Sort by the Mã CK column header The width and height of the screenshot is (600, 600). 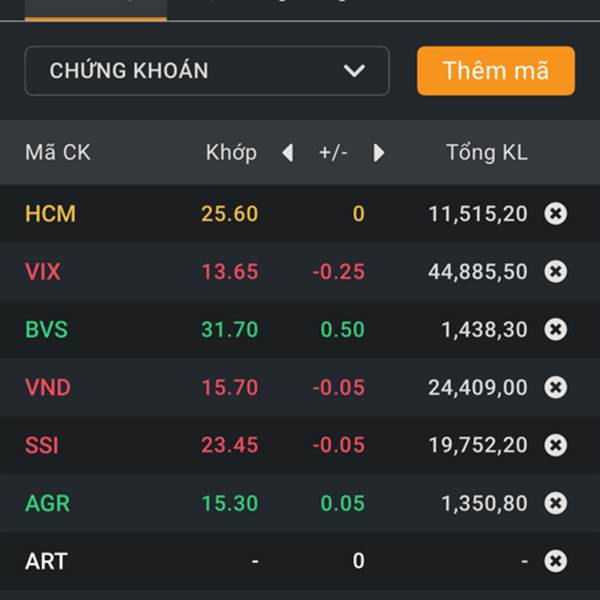(x=58, y=152)
